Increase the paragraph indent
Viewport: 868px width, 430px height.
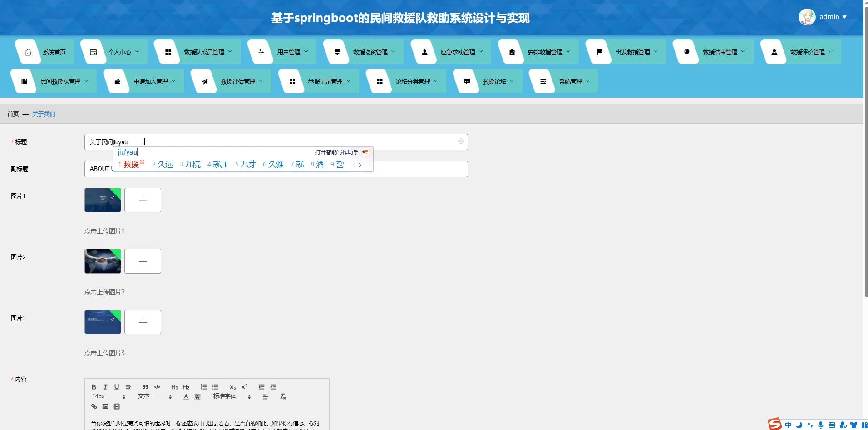click(x=273, y=387)
